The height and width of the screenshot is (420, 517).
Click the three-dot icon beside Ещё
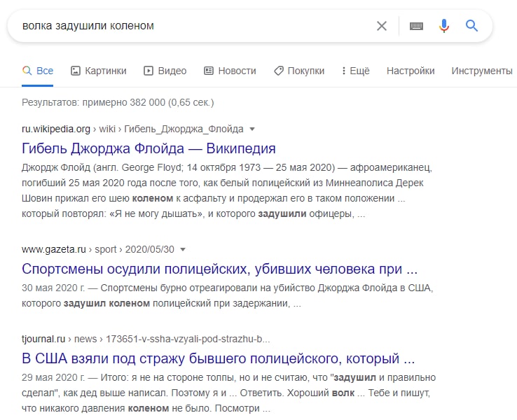343,71
